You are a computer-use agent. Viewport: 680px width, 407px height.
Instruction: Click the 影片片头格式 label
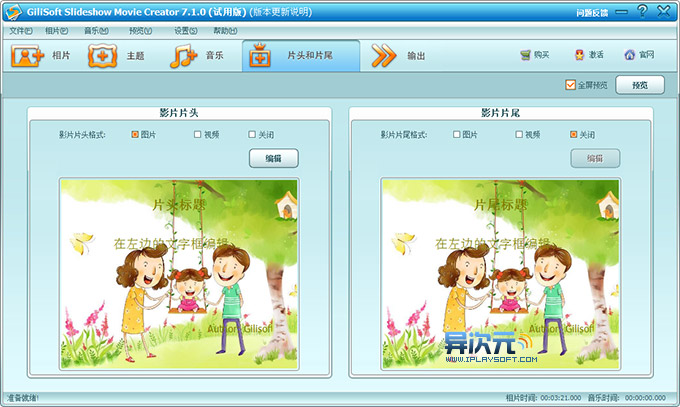[82, 135]
